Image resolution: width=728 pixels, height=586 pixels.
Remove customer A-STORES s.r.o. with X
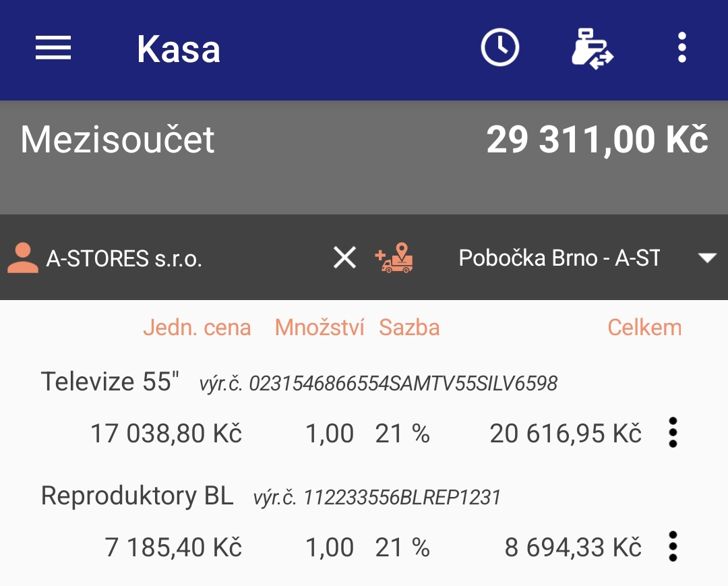click(x=344, y=257)
